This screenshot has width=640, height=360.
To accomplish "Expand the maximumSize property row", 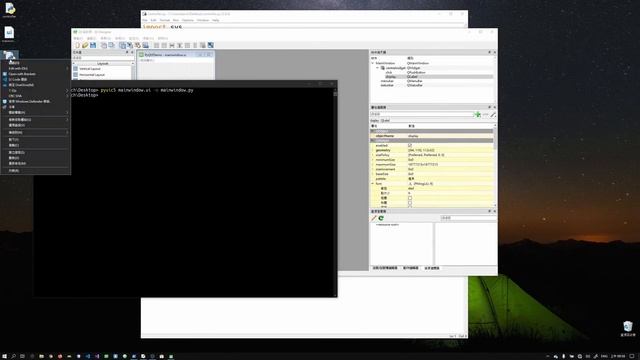I will tap(373, 164).
